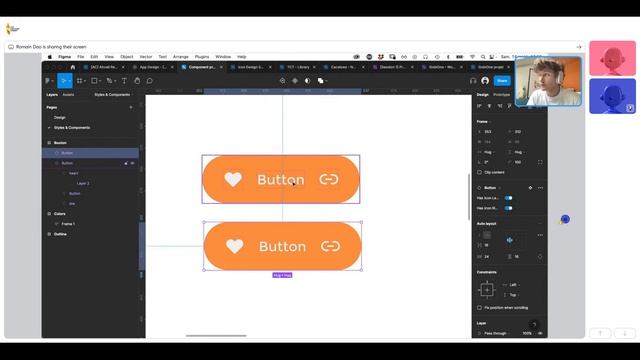Open the vertical Hug resizing dropdown
Image resolution: width=640 pixels, height=360 pixels.
pos(518,152)
